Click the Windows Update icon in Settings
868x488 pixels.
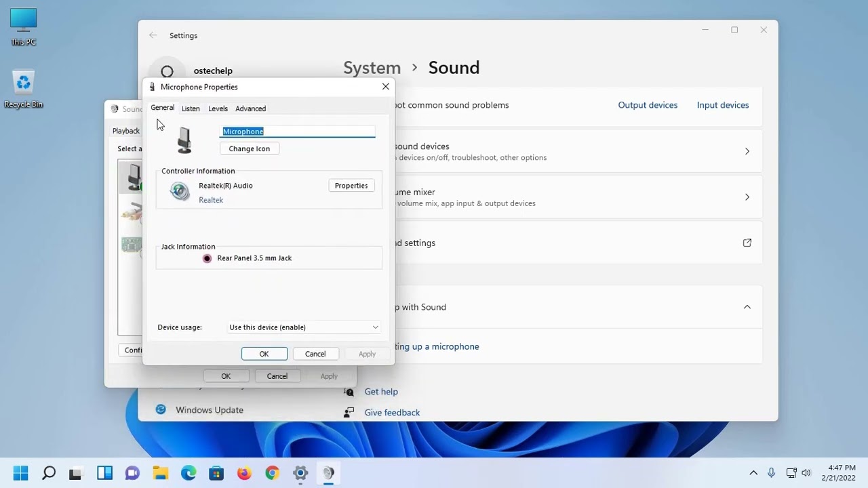[161, 409]
